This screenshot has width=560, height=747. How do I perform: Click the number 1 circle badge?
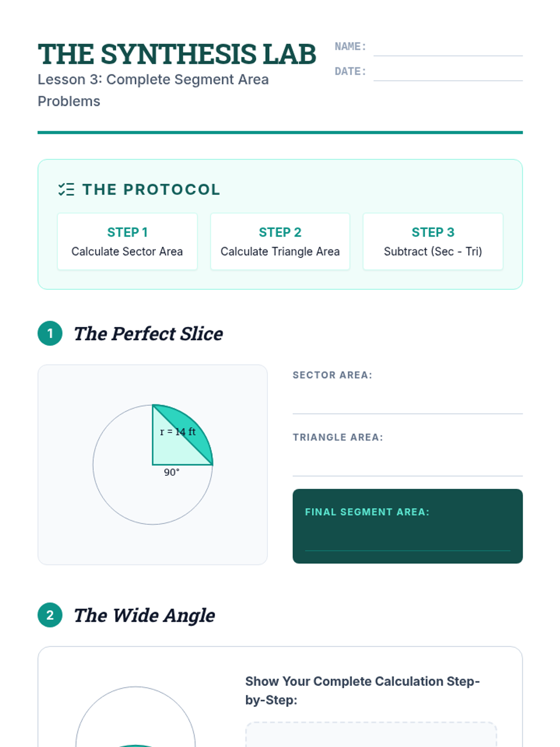click(x=50, y=333)
